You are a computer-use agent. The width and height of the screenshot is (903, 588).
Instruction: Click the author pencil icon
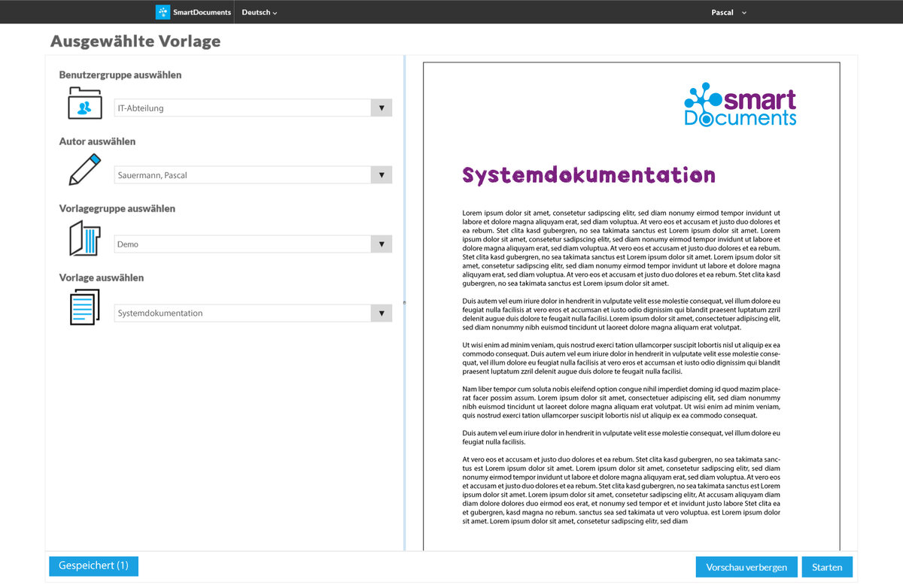pyautogui.click(x=84, y=170)
